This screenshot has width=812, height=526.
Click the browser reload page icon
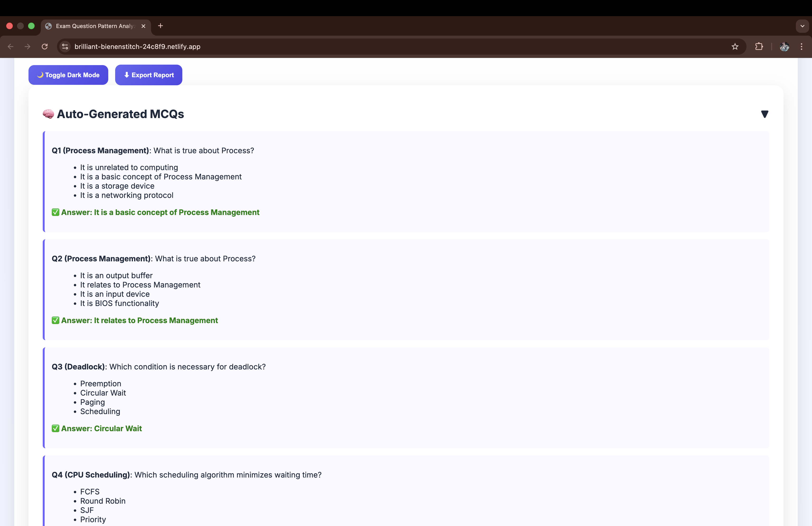(x=45, y=46)
